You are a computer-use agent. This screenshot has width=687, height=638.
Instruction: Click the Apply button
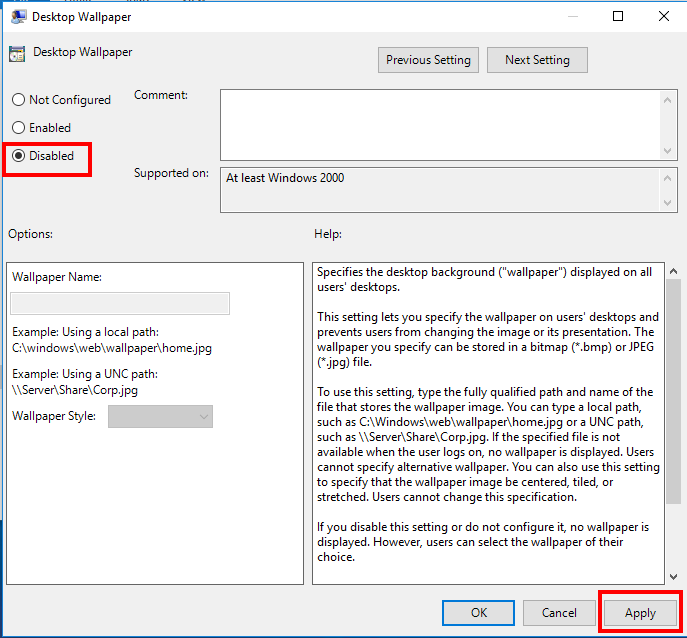(640, 613)
